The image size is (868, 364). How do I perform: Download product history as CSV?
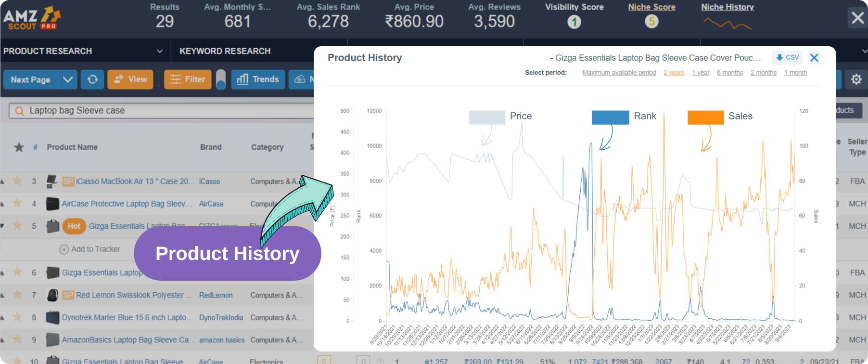coord(788,57)
